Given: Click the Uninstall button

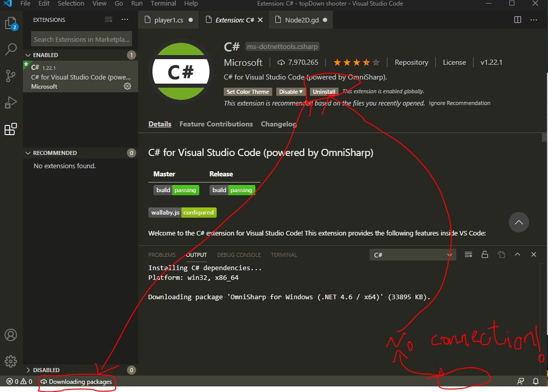Looking at the screenshot, I should (324, 92).
